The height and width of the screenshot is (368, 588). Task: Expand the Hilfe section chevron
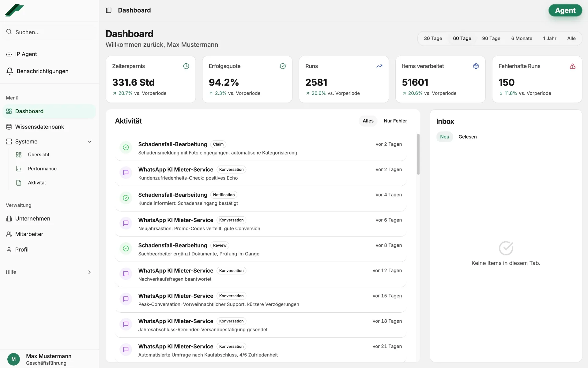[89, 272]
